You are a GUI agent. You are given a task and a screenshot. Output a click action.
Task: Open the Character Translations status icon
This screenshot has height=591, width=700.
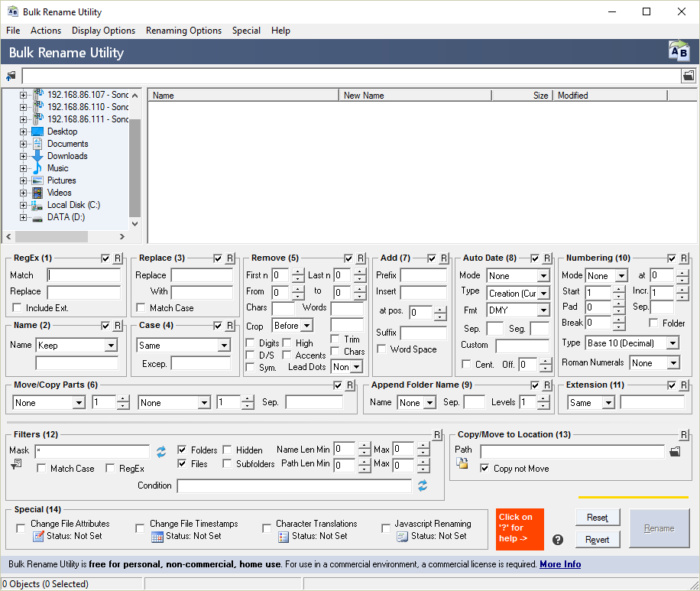click(x=283, y=537)
